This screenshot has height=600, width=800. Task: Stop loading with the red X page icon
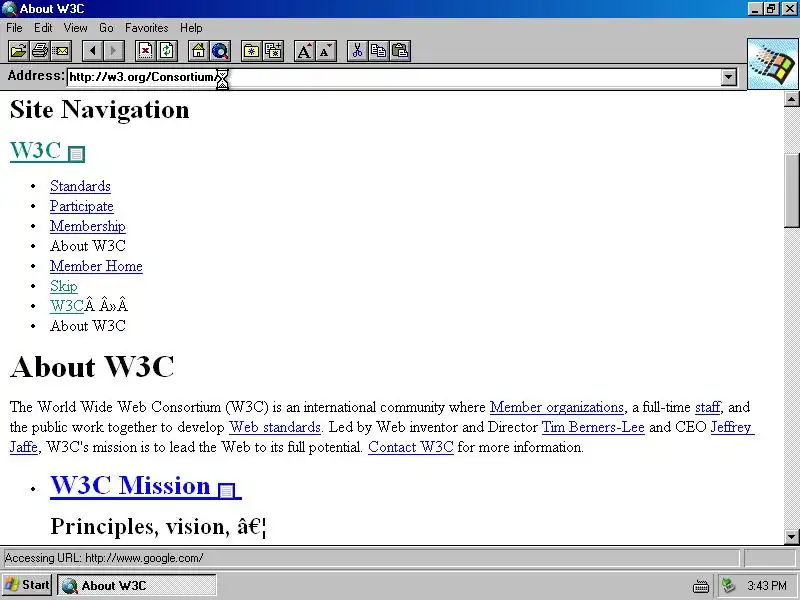146,51
